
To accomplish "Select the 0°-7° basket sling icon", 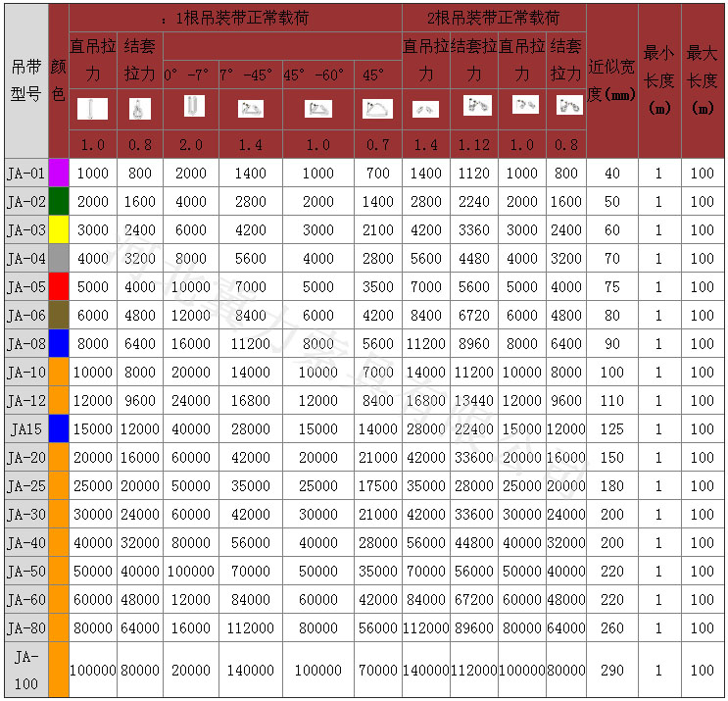I will (x=190, y=107).
